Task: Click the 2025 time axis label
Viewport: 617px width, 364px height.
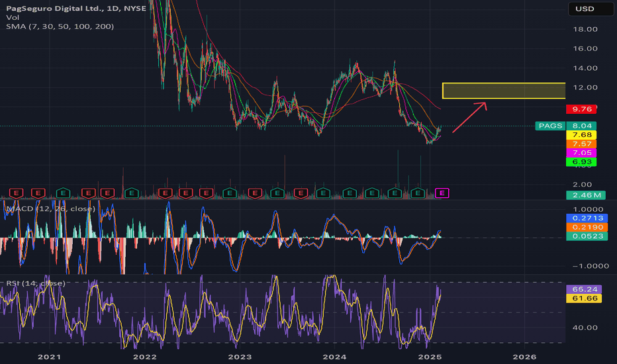Action: (430, 357)
